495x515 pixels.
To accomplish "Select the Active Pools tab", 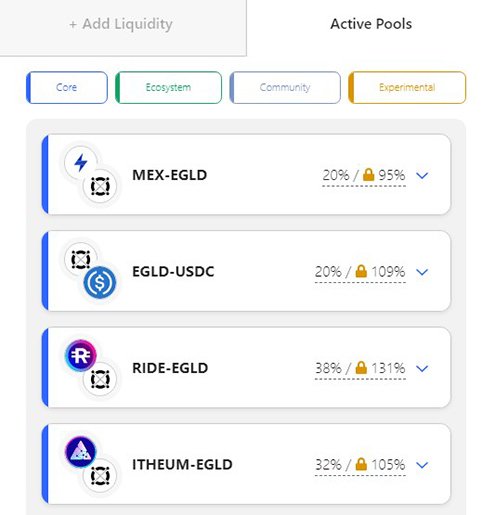I will click(371, 24).
